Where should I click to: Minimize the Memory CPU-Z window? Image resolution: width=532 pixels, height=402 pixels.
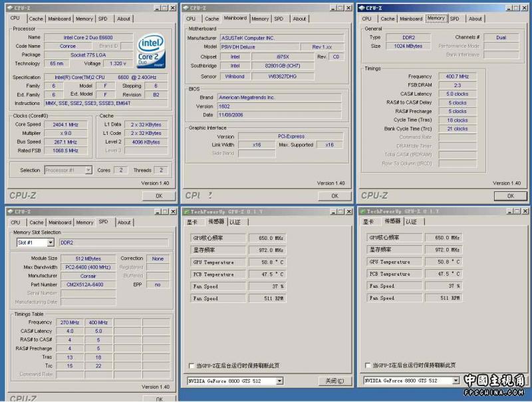point(509,8)
